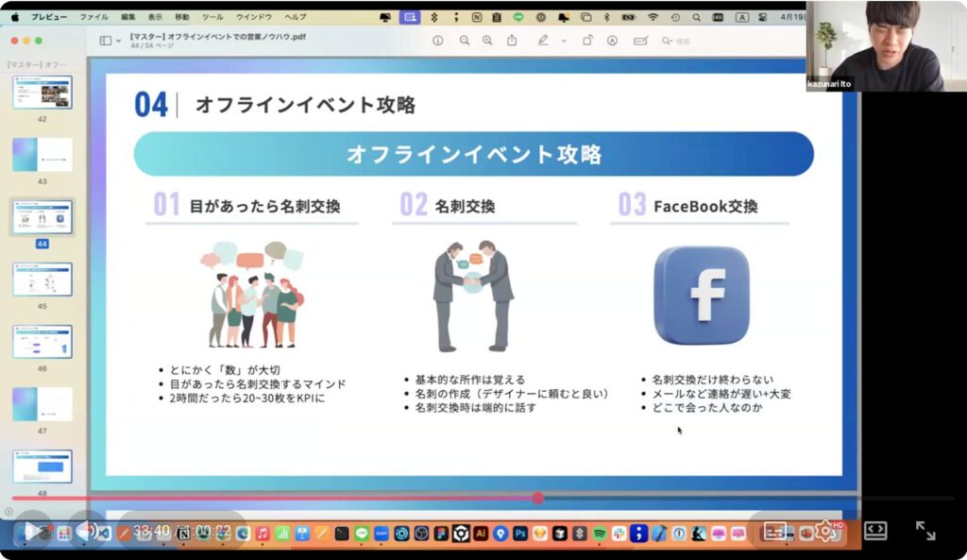Toggle video subtitles on the player

coord(774,531)
